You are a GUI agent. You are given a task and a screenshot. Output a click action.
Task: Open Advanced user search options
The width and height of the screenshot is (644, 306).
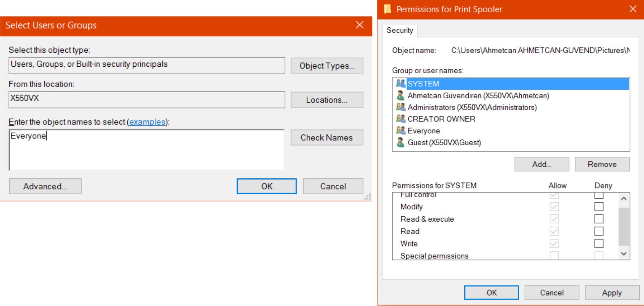click(45, 186)
